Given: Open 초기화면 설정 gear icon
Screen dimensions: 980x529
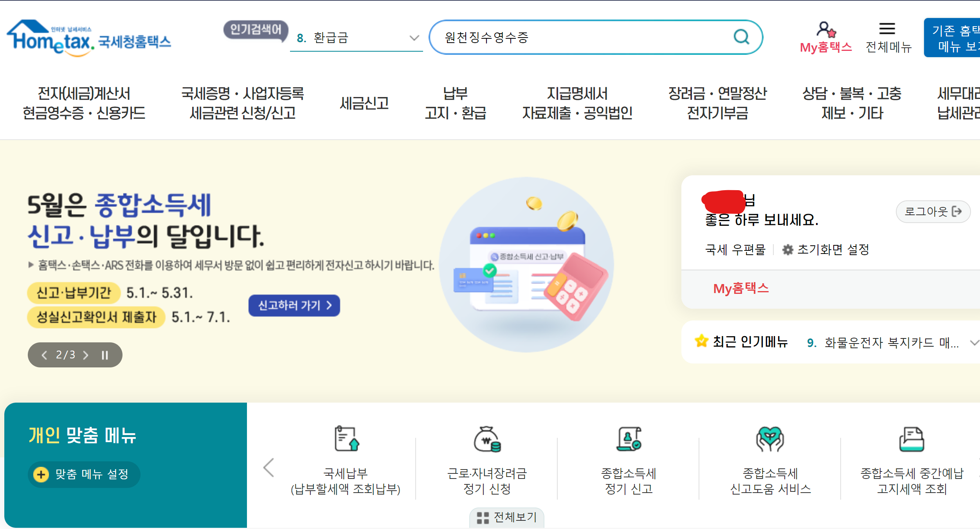Looking at the screenshot, I should point(788,249).
